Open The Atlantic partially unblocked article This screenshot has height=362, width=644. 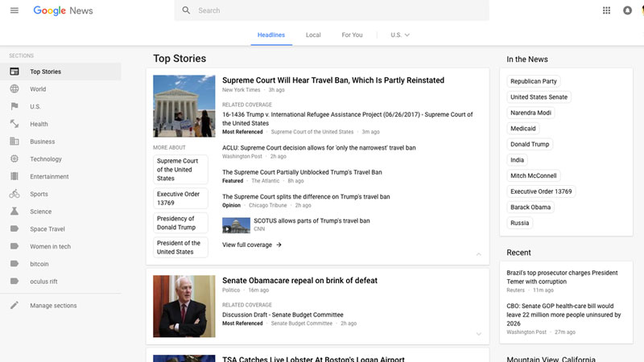(x=302, y=172)
